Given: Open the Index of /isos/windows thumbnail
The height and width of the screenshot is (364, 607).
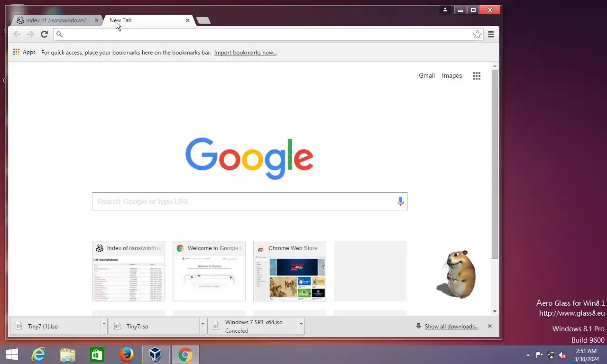Looking at the screenshot, I should tap(129, 271).
